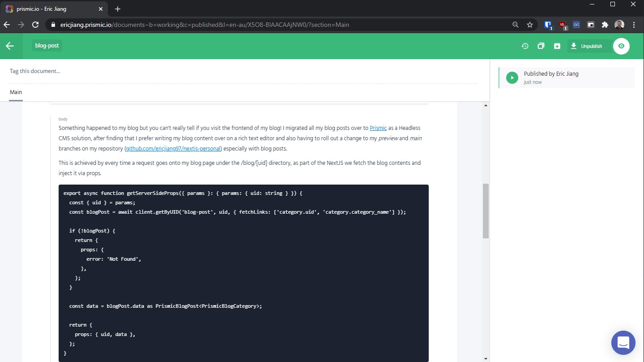
Task: Close the prismic.io browser tab
Action: [100, 9]
